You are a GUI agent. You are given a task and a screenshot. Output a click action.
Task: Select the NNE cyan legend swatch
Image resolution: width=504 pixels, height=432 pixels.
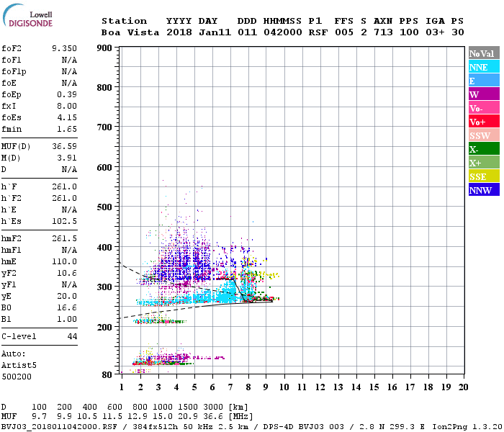pyautogui.click(x=484, y=67)
